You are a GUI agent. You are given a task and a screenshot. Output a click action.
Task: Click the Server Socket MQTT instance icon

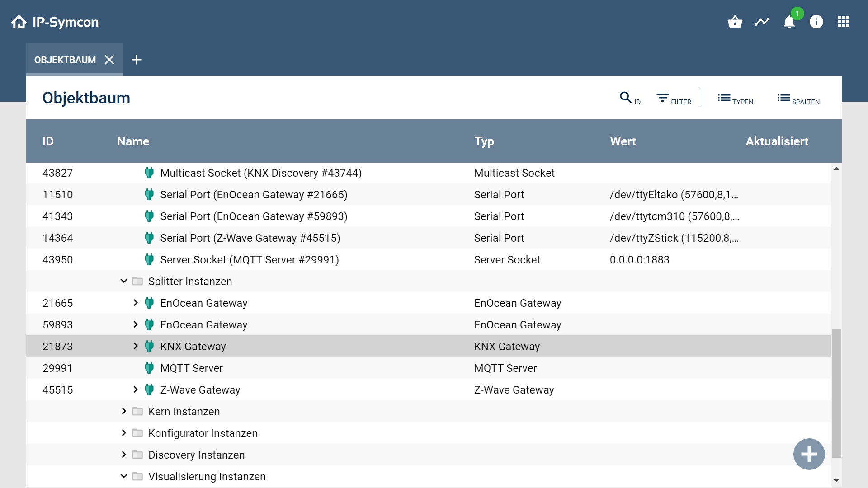coord(149,259)
